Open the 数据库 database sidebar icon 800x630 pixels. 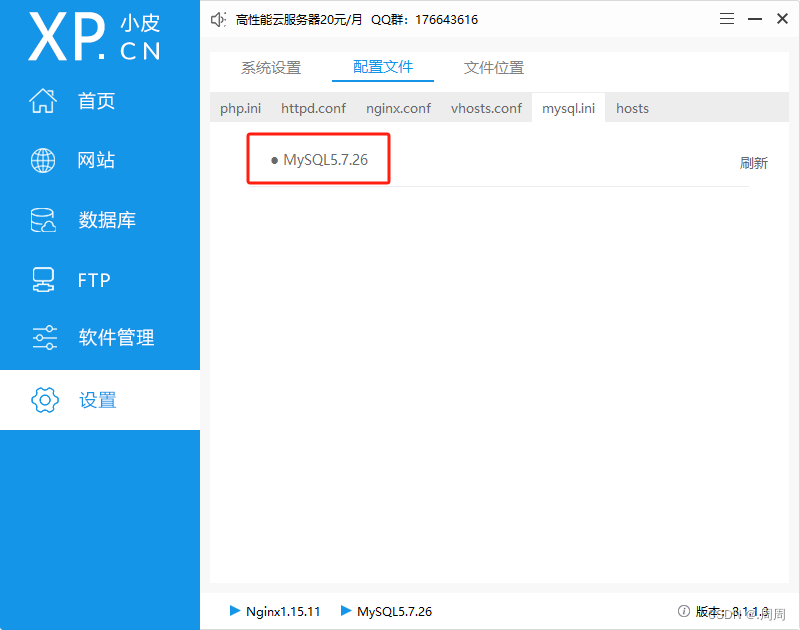click(x=43, y=219)
